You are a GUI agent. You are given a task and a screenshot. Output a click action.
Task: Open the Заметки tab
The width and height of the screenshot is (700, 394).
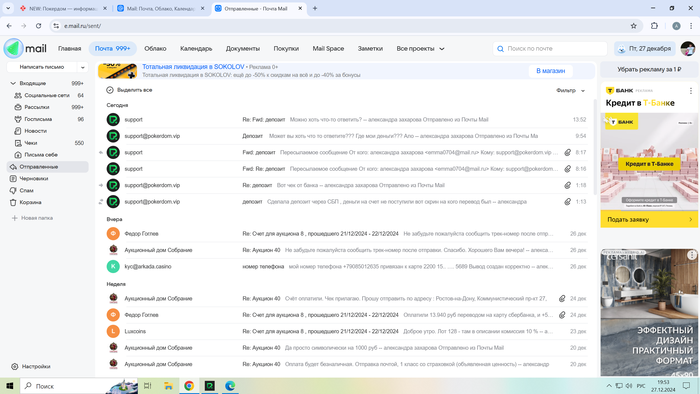[x=370, y=49]
